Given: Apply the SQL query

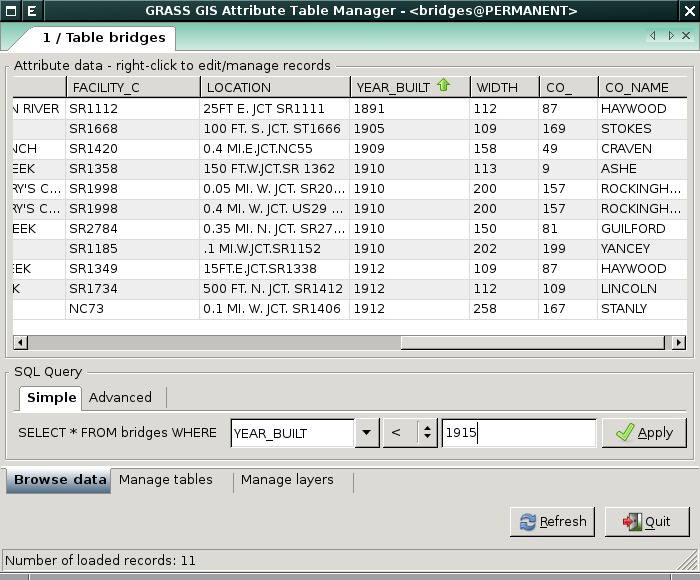Looking at the screenshot, I should (644, 433).
